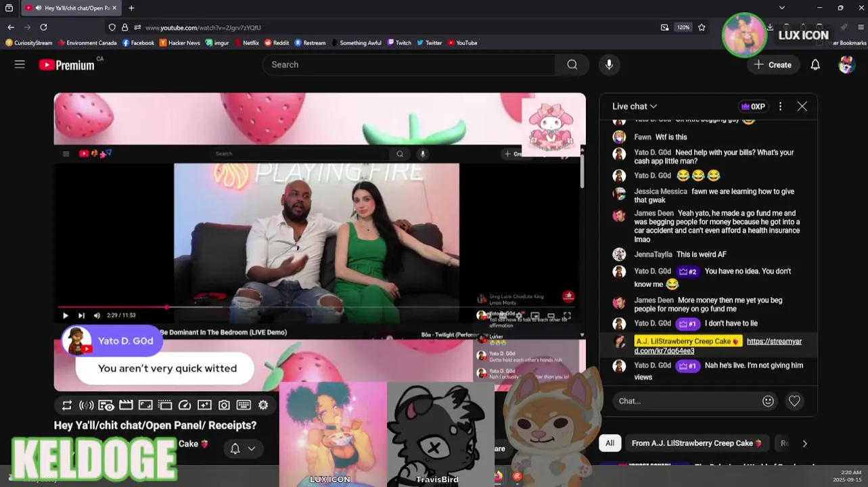The height and width of the screenshot is (487, 868).
Task: Seek on embedded video red progress bar
Action: click(x=317, y=307)
